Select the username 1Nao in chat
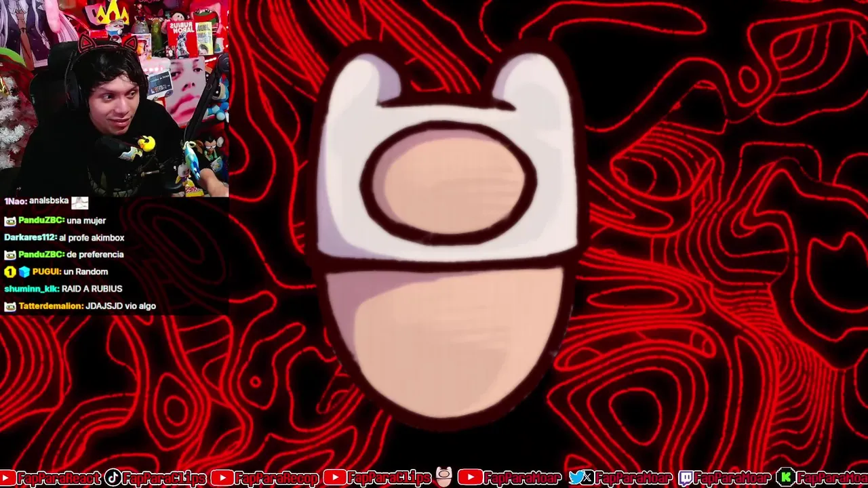Viewport: 868px width, 488px height. (16, 201)
